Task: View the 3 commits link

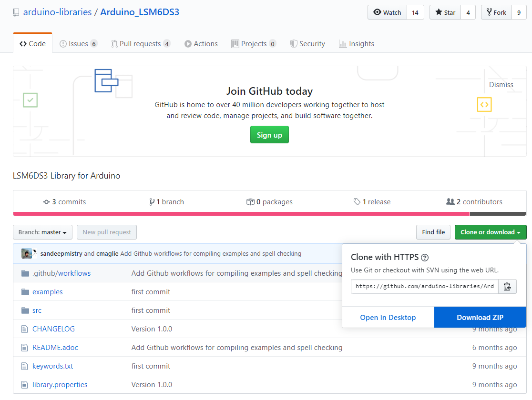Action: pos(64,202)
